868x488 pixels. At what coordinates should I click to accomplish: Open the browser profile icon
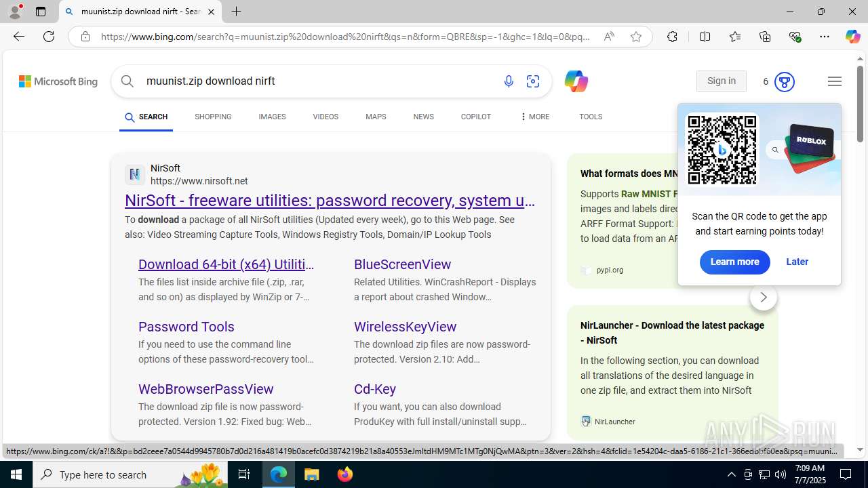[x=15, y=12]
